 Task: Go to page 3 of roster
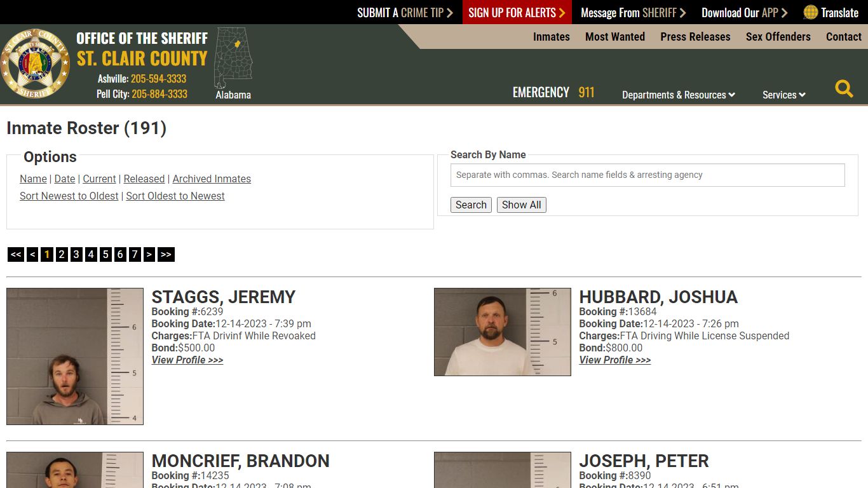[x=76, y=254]
